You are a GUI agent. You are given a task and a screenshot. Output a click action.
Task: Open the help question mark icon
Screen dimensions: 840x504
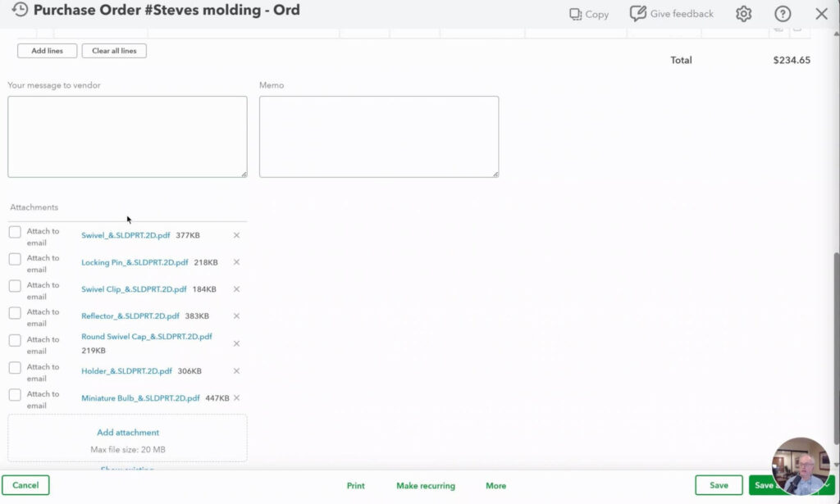pyautogui.click(x=783, y=14)
